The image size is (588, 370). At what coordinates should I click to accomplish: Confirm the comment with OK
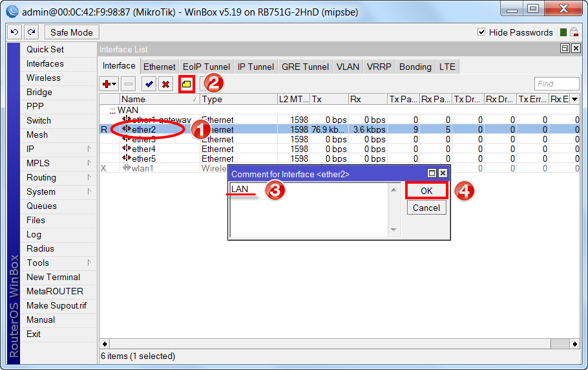[426, 191]
